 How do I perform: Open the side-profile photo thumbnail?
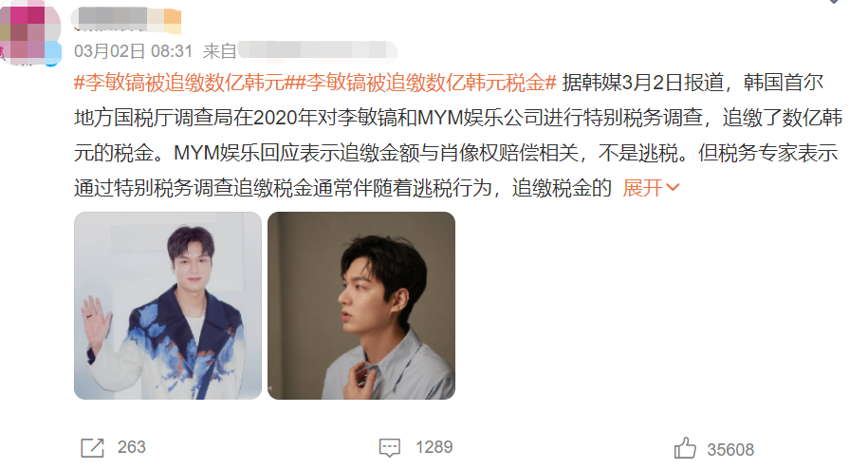(x=360, y=306)
